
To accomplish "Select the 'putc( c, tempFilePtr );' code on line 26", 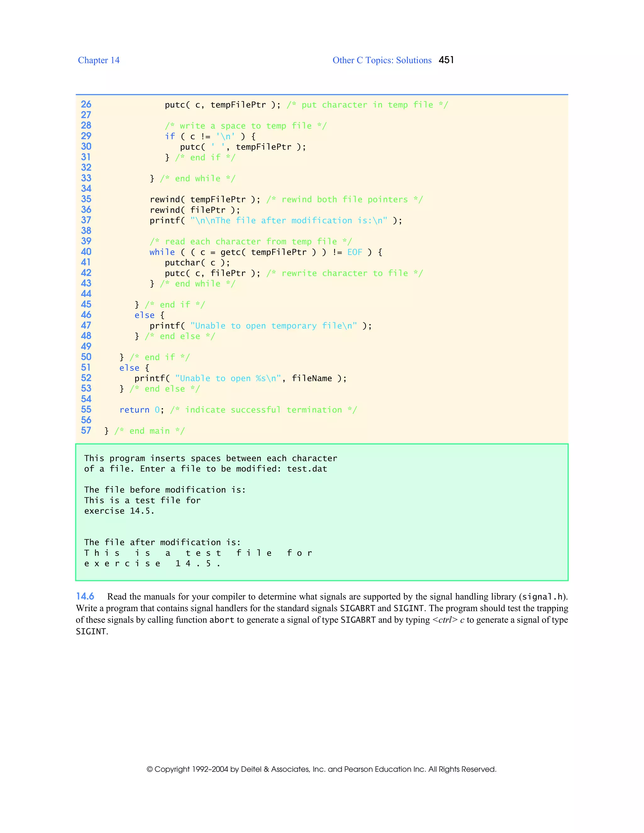I will click(223, 105).
